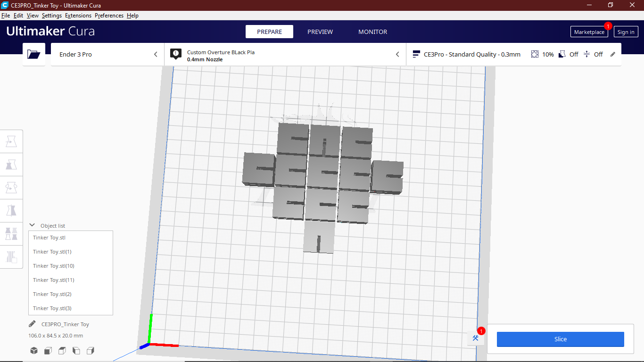644x362 pixels.
Task: Open the Extensions menu
Action: click(78, 16)
